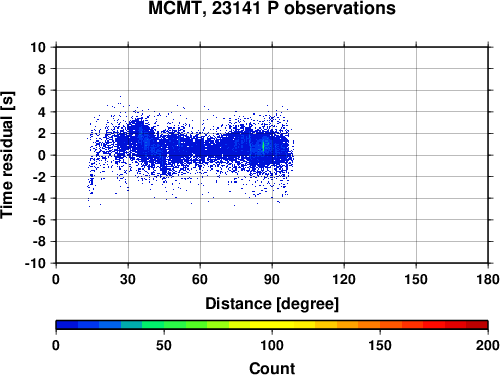Click the yellow segment at colorbar 100

(x=272, y=325)
